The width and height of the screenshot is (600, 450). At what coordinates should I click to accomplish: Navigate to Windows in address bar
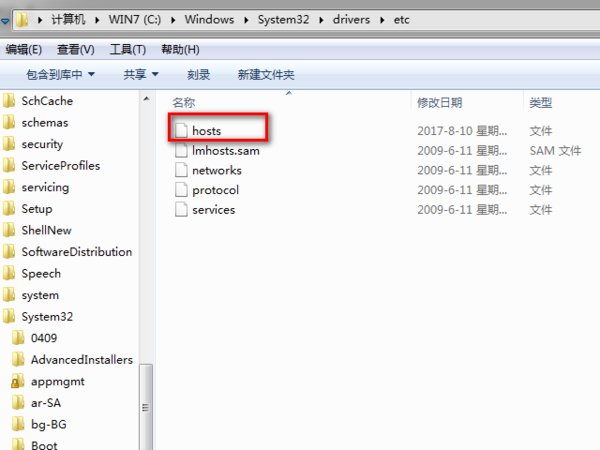pyautogui.click(x=209, y=19)
